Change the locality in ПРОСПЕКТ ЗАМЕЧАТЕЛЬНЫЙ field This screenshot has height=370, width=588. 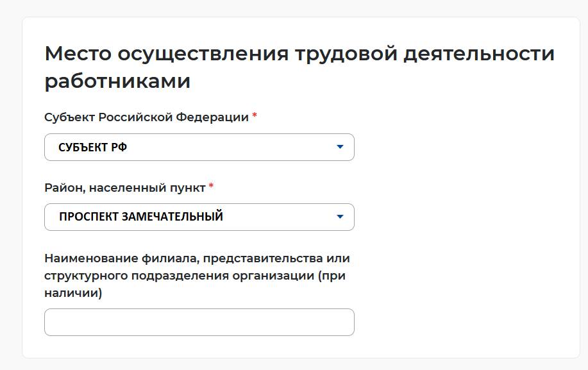pyautogui.click(x=199, y=217)
